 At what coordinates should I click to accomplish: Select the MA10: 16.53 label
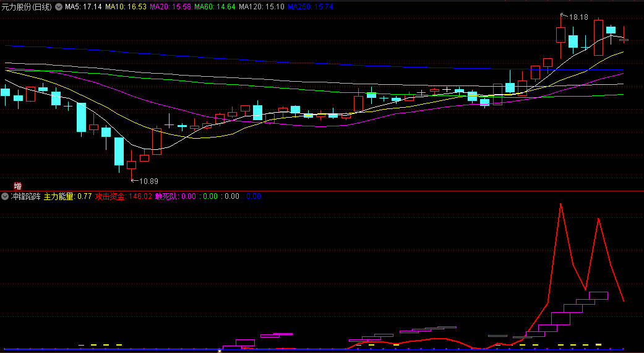(126, 7)
